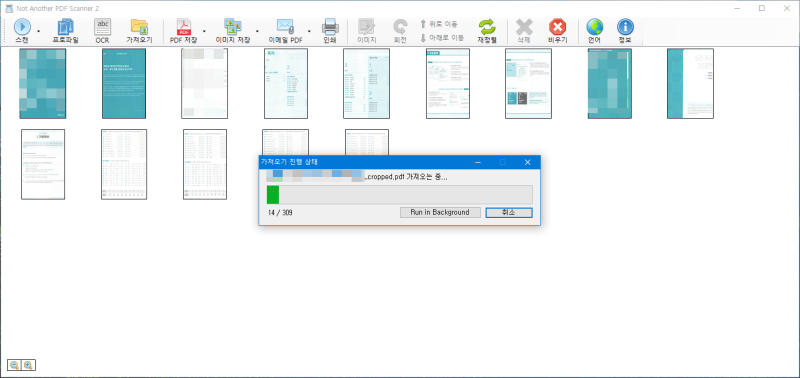Screen dimensions: 800x378
Task: Select the fourth top-row thumbnail, contents page
Action: [286, 84]
